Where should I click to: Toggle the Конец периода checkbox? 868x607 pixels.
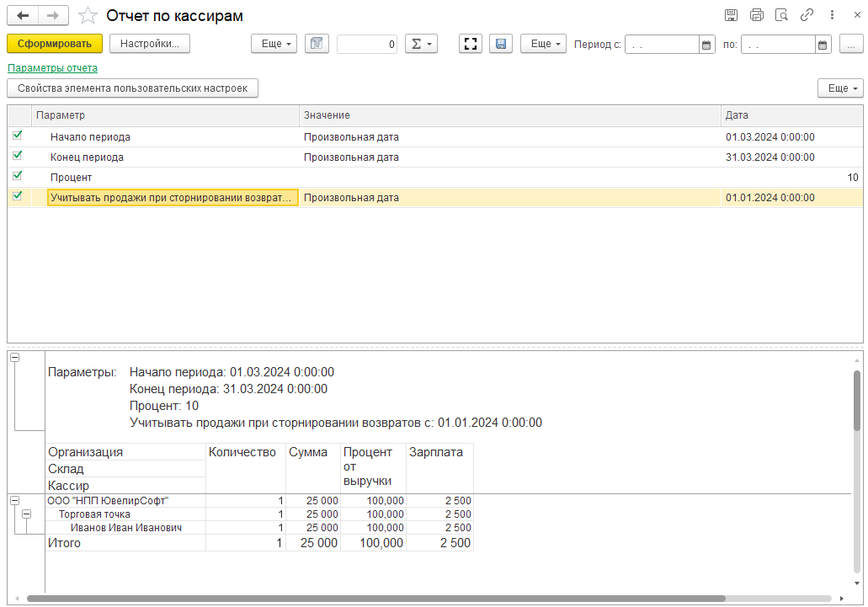[18, 156]
